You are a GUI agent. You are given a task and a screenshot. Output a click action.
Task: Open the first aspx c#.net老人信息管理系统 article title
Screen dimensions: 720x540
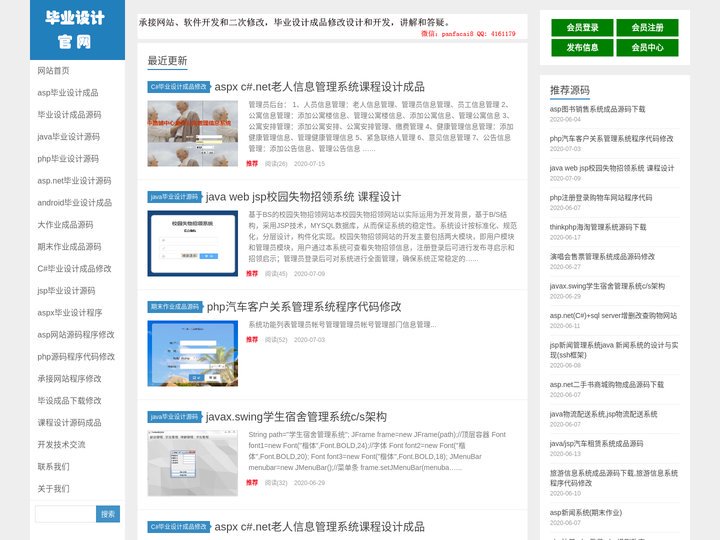click(319, 87)
